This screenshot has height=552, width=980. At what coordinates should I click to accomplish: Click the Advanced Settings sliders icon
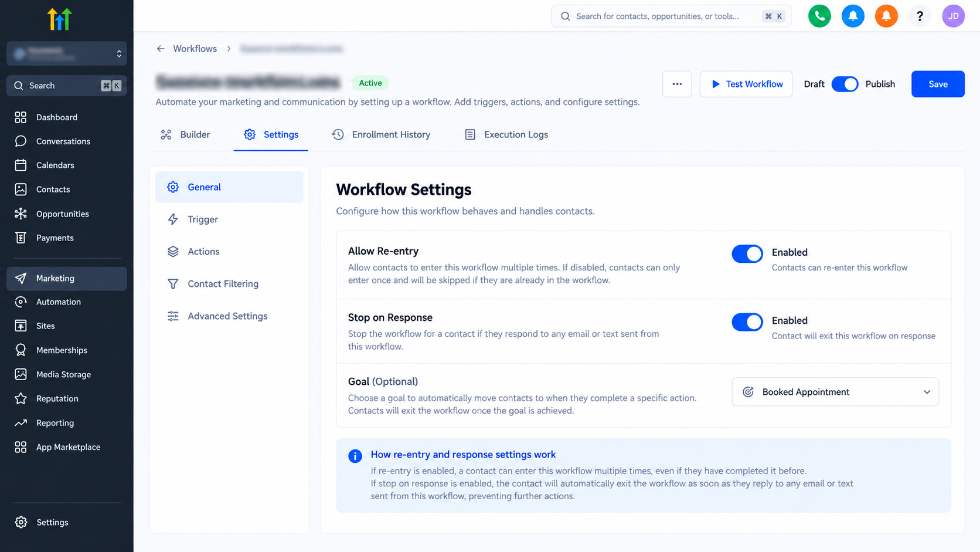173,316
